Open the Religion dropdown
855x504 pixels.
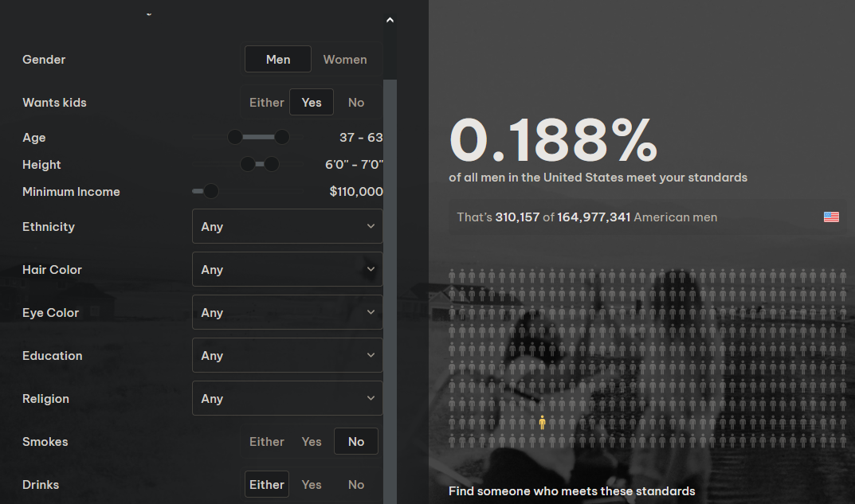pos(288,398)
